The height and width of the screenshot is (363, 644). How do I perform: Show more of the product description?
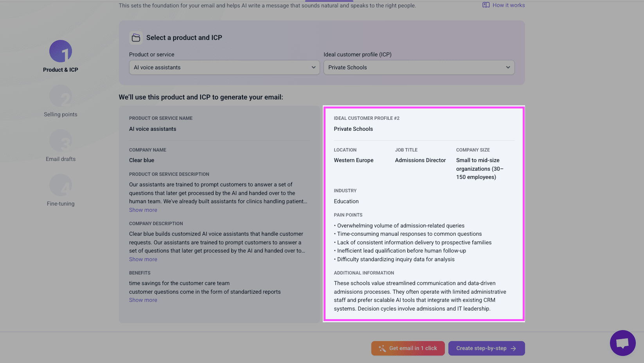coord(143,210)
